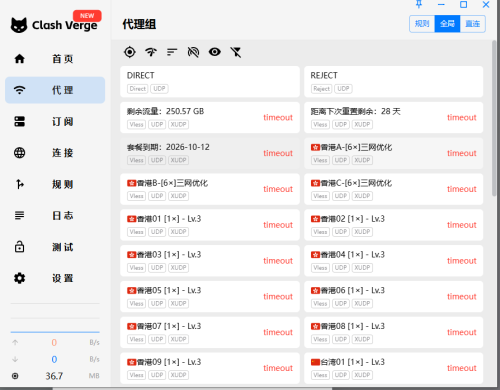Select the 香港05 [1×] - Lv.3 node
The image size is (500, 390).
coord(210,297)
